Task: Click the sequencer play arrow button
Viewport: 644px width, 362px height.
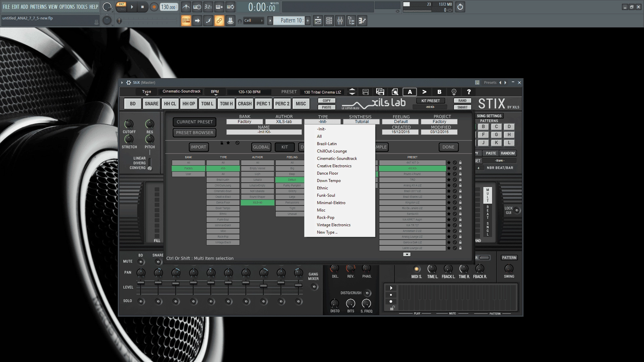Action: click(x=391, y=288)
